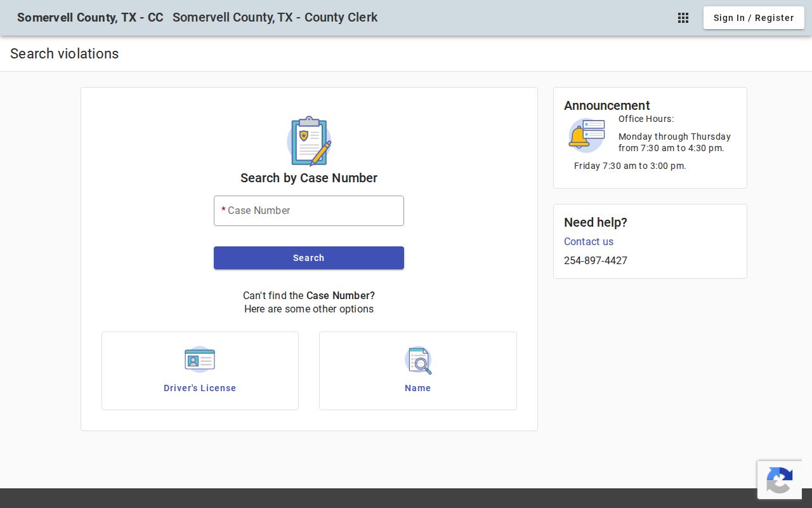Choose the Driver's License search option
This screenshot has width=812, height=508.
tap(200, 371)
